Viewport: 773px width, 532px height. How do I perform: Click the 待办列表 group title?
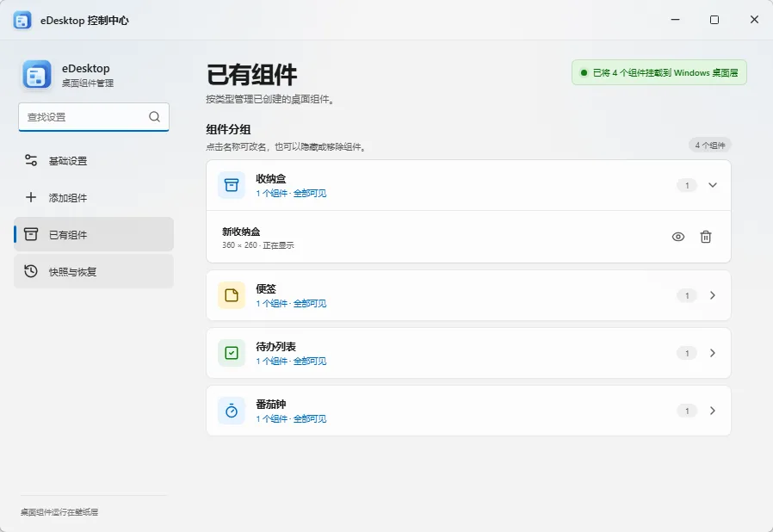click(x=275, y=346)
